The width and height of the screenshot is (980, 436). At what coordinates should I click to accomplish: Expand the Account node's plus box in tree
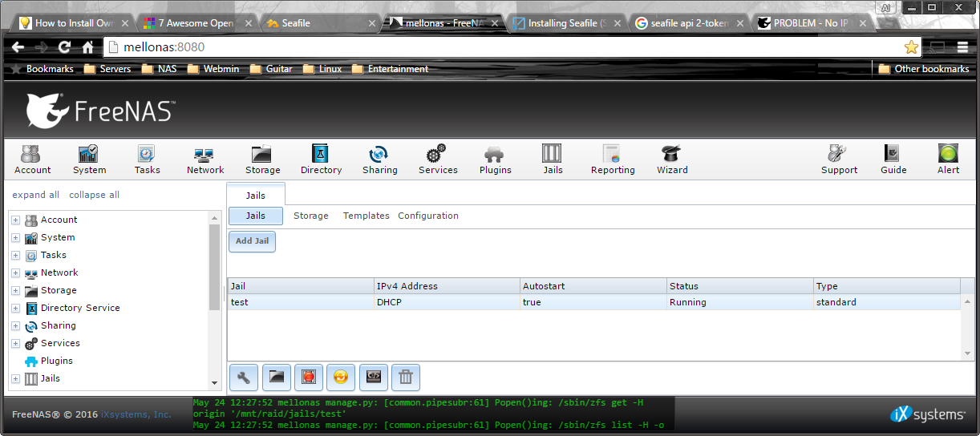tap(15, 220)
